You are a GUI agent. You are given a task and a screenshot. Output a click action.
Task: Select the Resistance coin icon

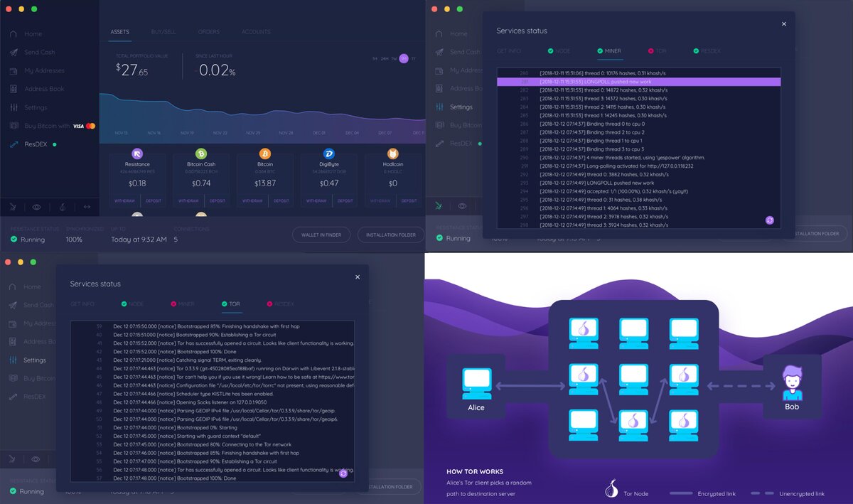pos(137,154)
